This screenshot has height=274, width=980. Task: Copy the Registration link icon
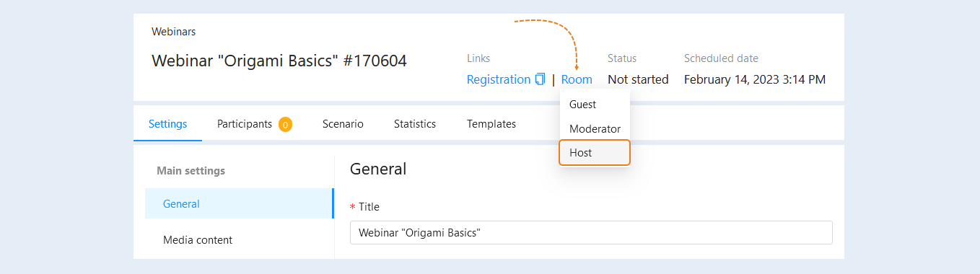pos(540,79)
